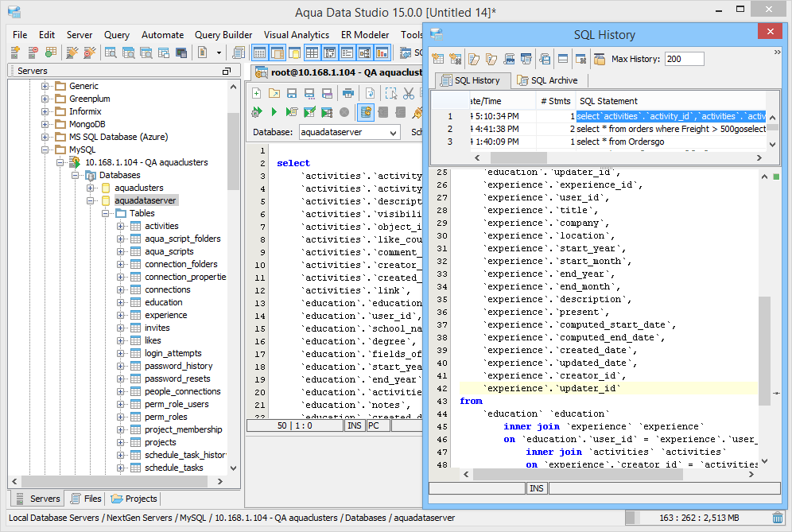This screenshot has width=792, height=532.
Task: Expand the aquaclusters database node
Action: (x=91, y=188)
